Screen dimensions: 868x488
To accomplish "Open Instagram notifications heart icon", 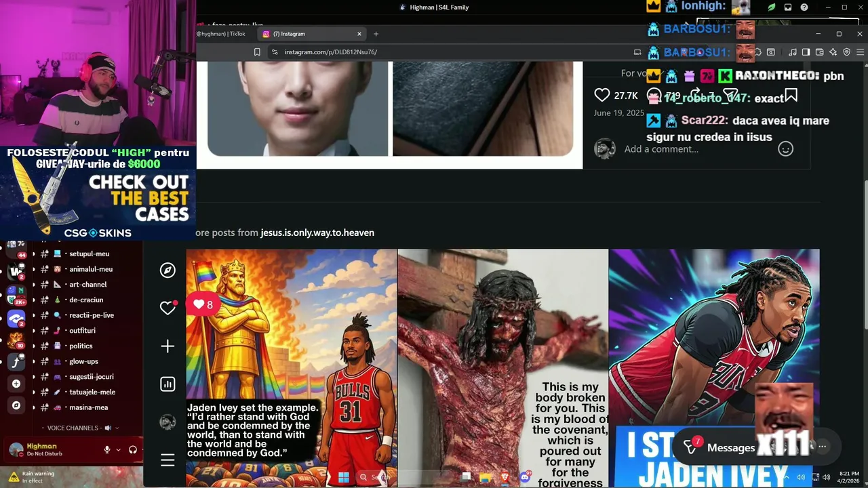I will pos(167,308).
